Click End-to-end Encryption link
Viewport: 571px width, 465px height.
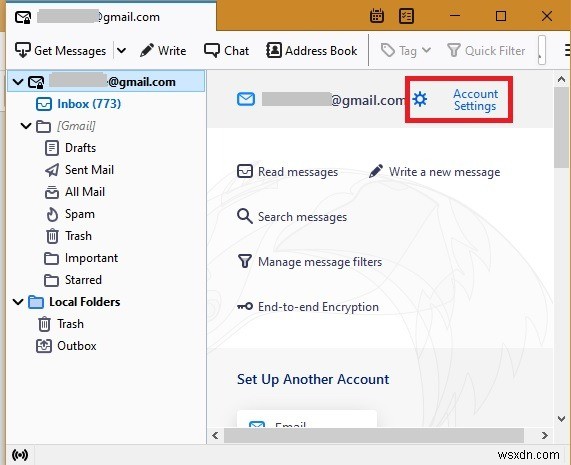point(318,307)
